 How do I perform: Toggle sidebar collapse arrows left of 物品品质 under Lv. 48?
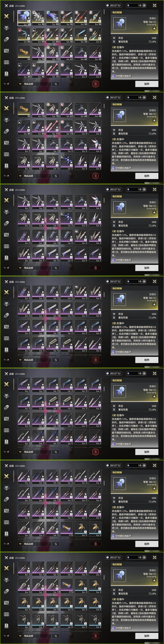click(x=7, y=84)
